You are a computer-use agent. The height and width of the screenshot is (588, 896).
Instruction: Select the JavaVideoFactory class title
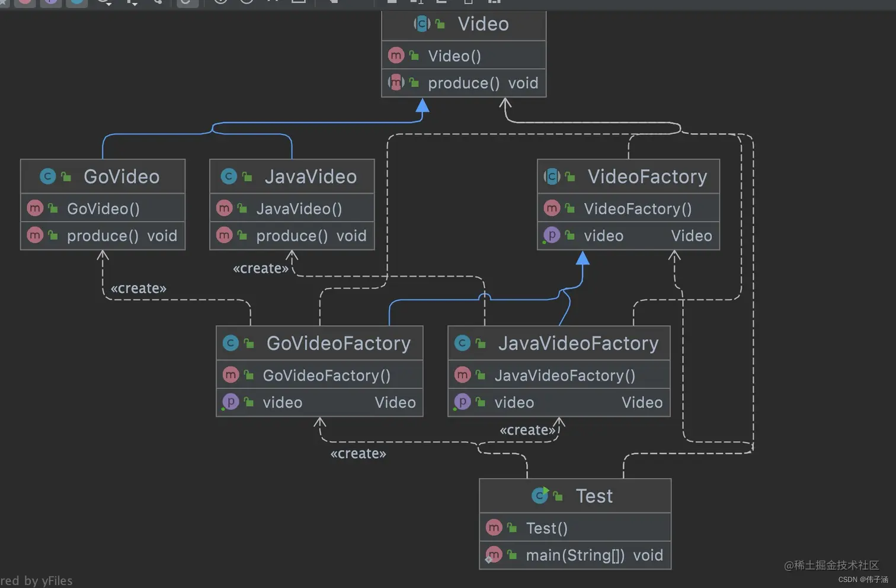(578, 343)
